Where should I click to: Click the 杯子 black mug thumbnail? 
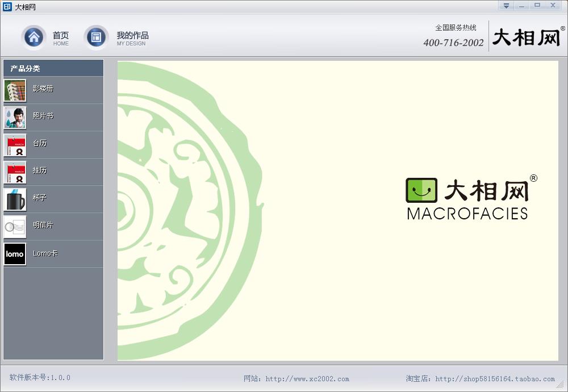tap(15, 199)
